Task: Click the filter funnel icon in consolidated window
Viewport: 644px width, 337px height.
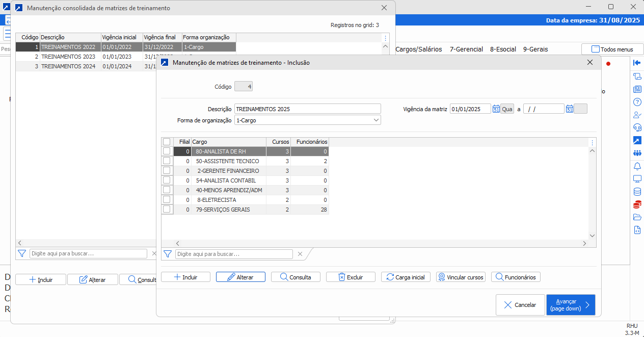Action: click(x=21, y=253)
